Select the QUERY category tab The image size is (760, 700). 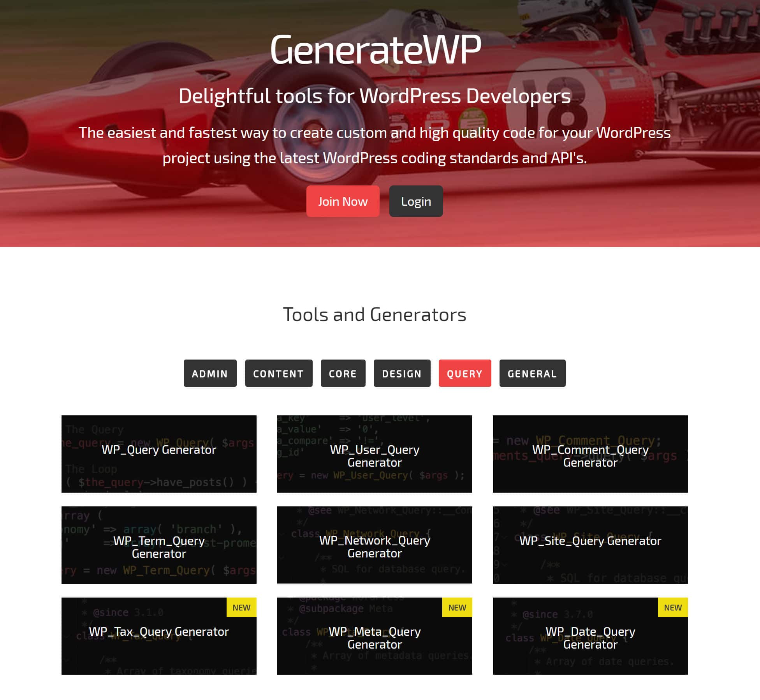tap(465, 373)
